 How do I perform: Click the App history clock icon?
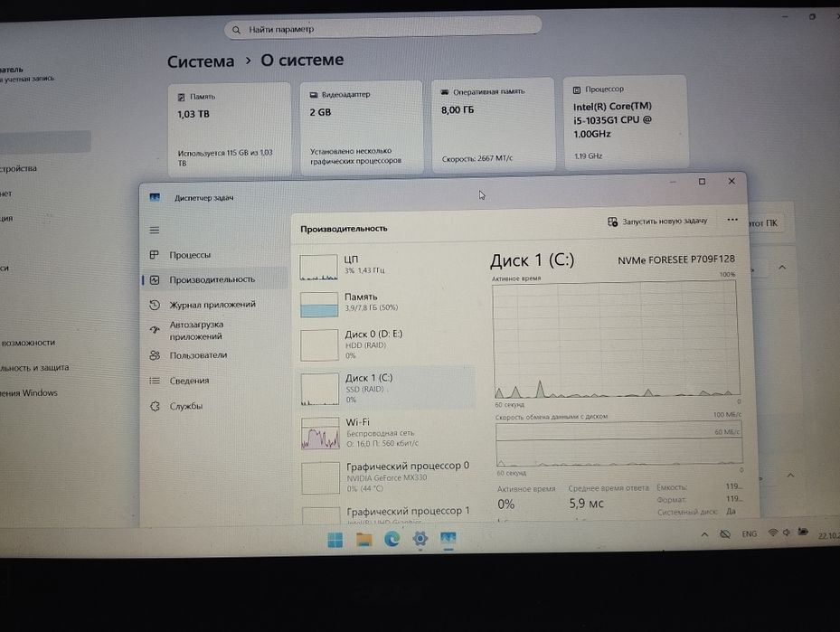click(155, 305)
